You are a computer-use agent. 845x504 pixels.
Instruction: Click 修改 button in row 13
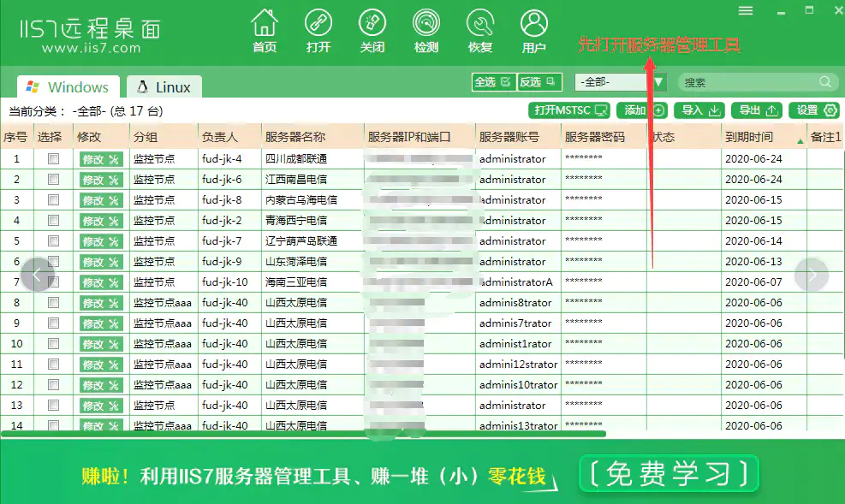101,406
